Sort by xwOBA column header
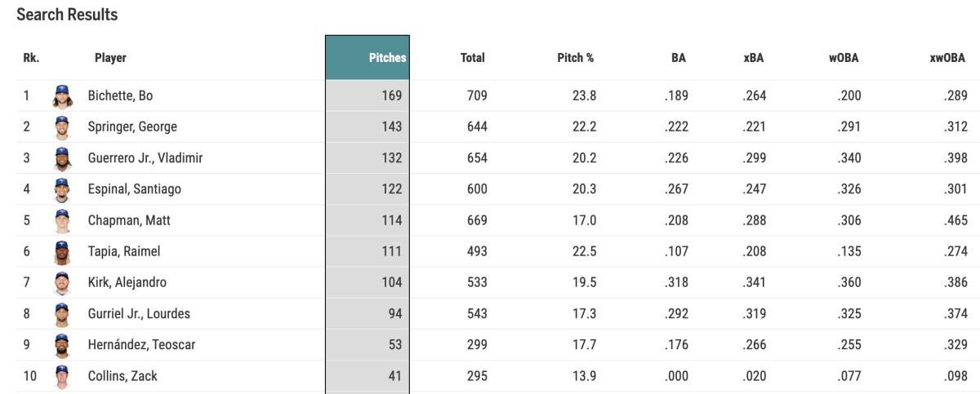 point(947,58)
